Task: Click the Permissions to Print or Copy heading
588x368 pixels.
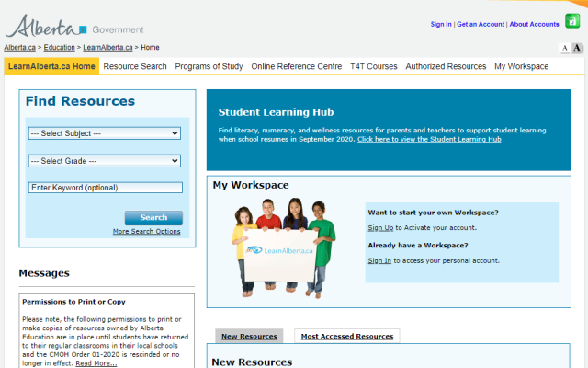Action: coord(73,302)
